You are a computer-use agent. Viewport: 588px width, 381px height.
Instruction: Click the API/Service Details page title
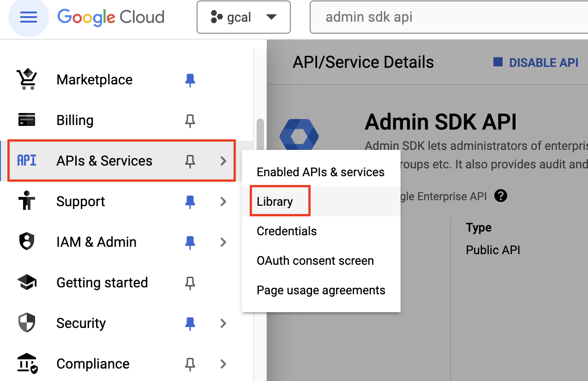click(363, 62)
